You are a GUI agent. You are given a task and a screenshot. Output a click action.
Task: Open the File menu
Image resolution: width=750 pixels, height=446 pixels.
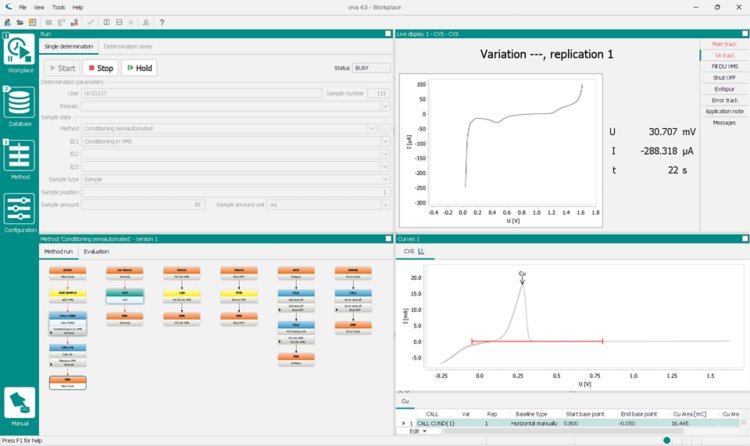pyautogui.click(x=22, y=7)
